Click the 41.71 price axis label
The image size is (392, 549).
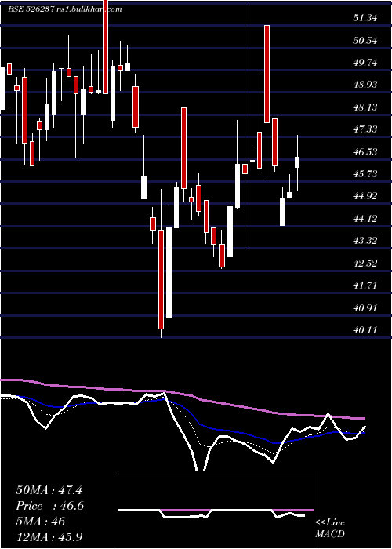(x=365, y=285)
